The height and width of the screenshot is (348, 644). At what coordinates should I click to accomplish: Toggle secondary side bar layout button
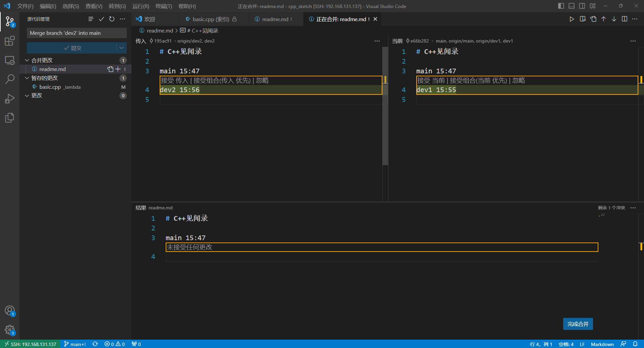tap(582, 6)
